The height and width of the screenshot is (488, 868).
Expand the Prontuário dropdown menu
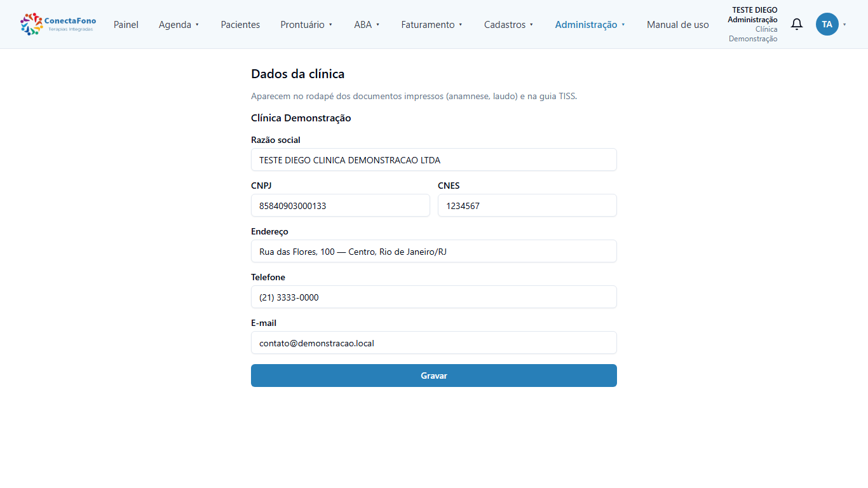point(307,25)
